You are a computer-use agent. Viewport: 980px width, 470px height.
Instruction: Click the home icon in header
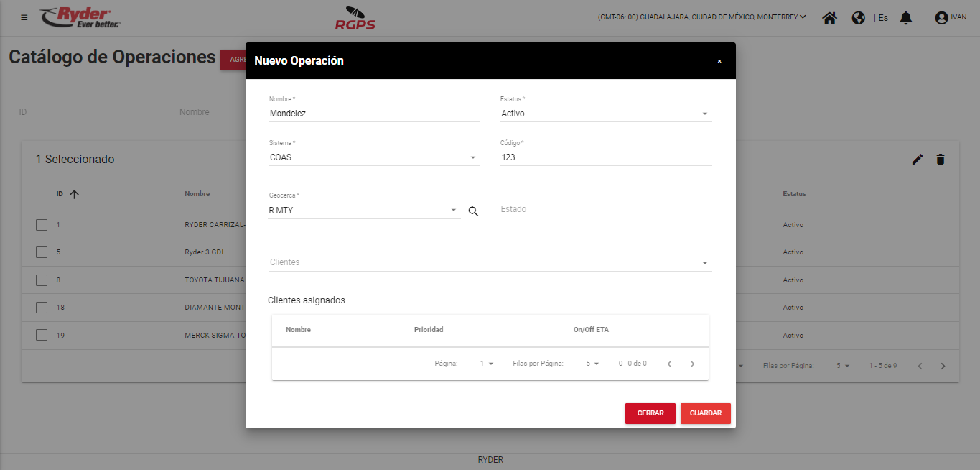(x=829, y=18)
